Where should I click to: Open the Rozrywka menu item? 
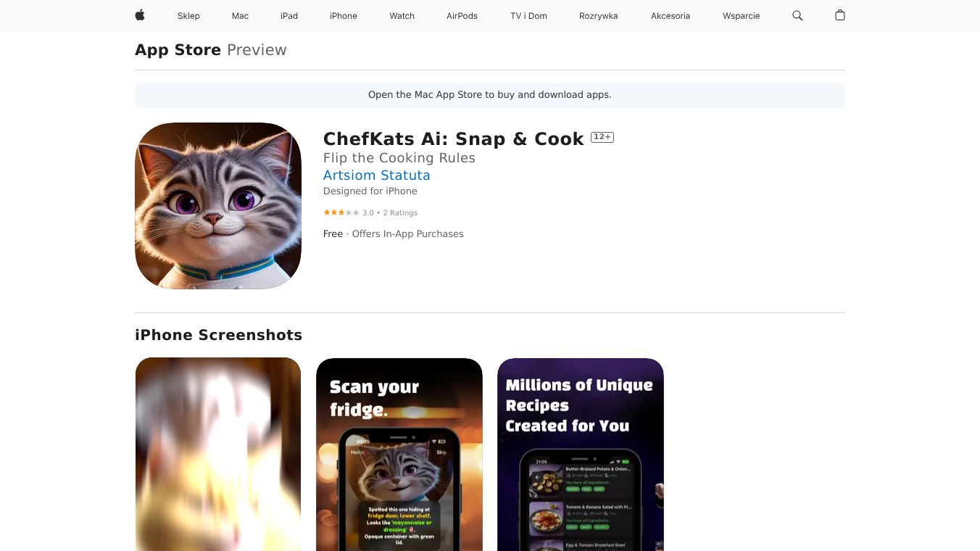pos(598,16)
